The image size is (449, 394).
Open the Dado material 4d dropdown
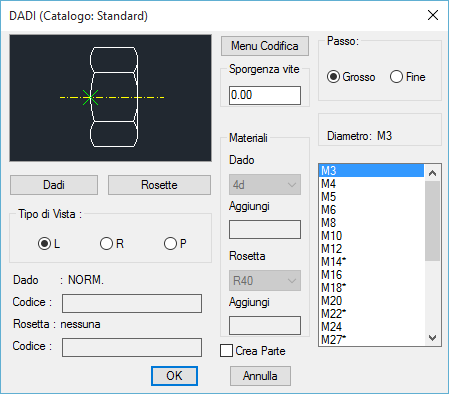click(x=265, y=185)
